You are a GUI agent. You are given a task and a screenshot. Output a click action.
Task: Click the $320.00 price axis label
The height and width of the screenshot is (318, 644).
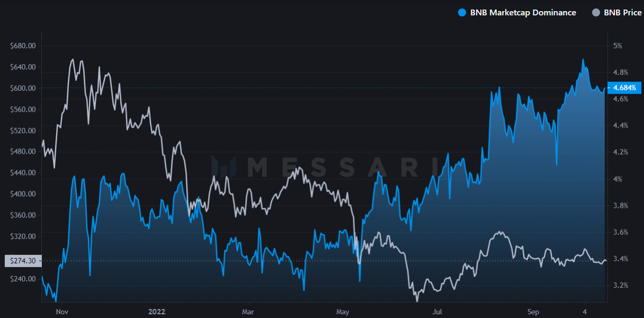(x=23, y=236)
